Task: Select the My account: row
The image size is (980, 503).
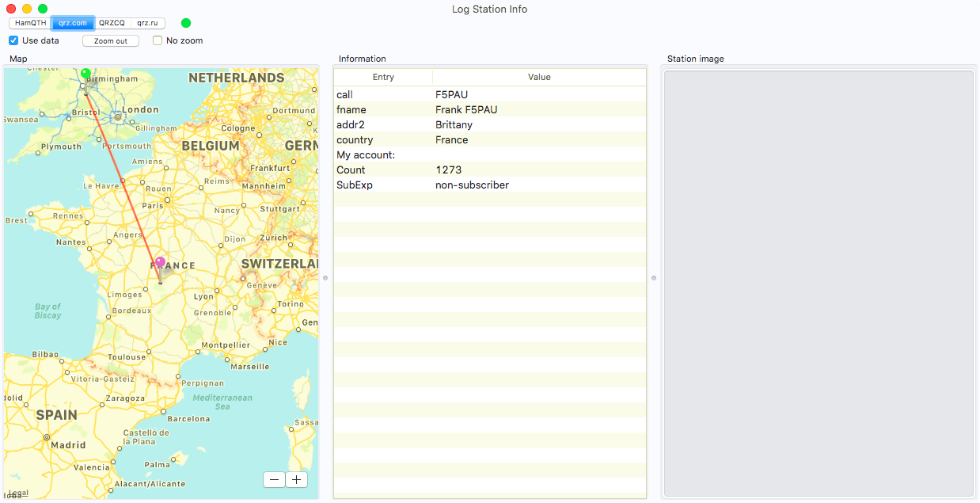Action: pyautogui.click(x=490, y=154)
